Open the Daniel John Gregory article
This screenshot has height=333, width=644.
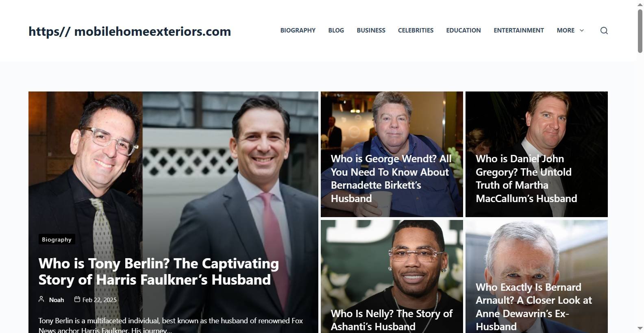click(x=527, y=178)
